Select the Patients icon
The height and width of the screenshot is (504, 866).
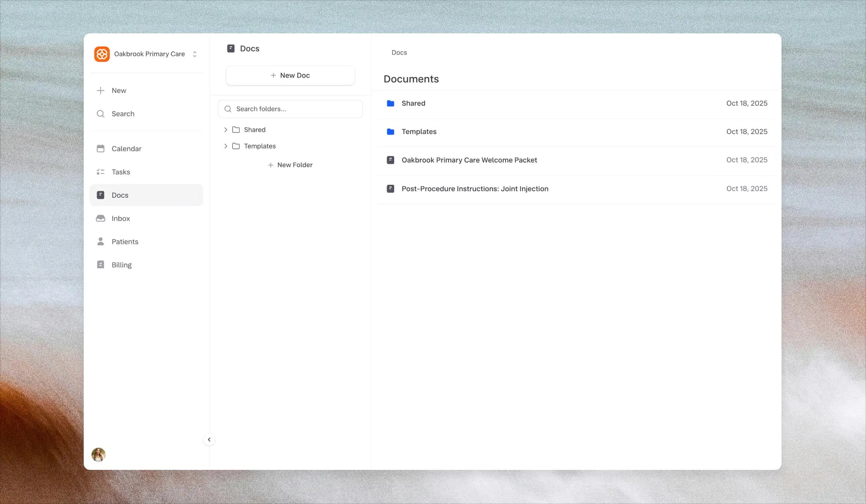(x=100, y=241)
